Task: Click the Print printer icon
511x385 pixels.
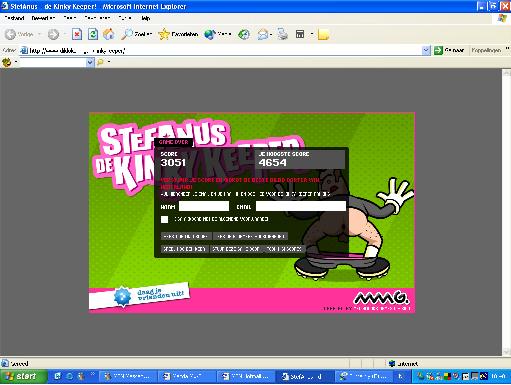Action: [283, 34]
